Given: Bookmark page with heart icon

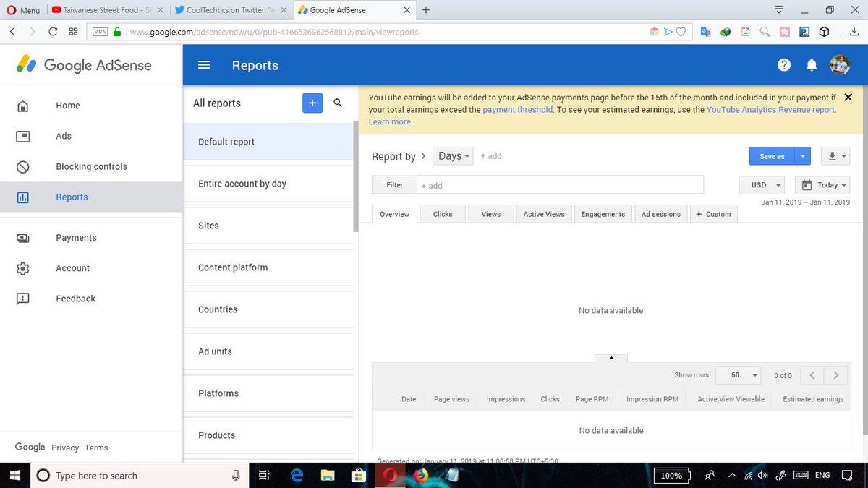Looking at the screenshot, I should click(x=681, y=32).
